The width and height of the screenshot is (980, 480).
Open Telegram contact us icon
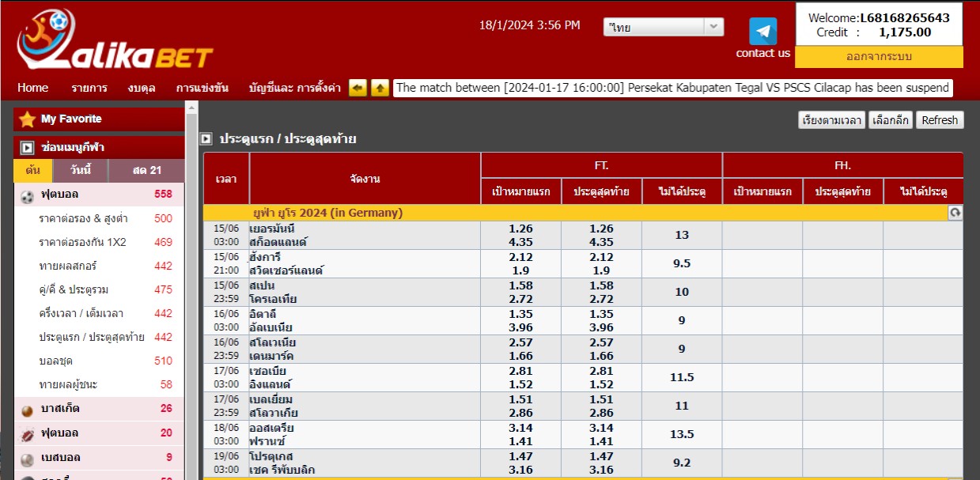tap(762, 32)
